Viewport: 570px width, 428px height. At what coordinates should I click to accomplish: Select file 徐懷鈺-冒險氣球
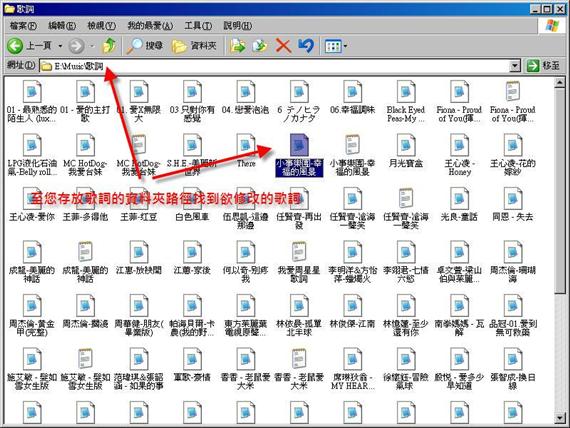406,369
